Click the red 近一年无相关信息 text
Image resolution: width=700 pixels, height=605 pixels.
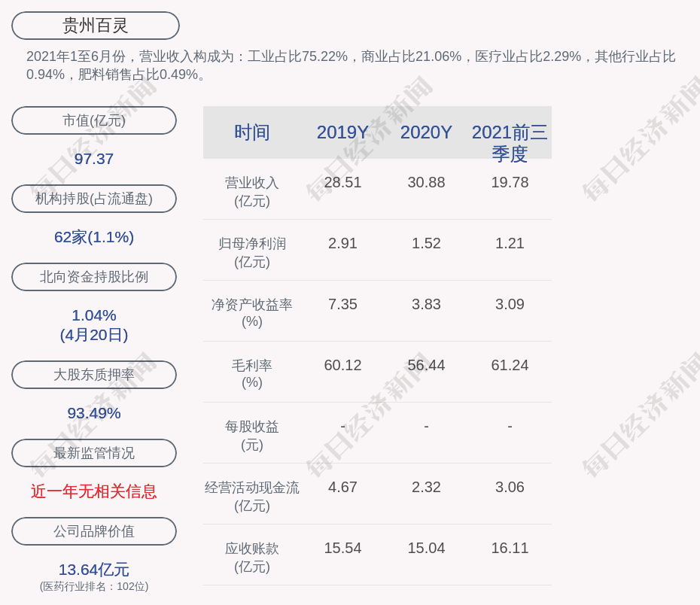[x=94, y=491]
